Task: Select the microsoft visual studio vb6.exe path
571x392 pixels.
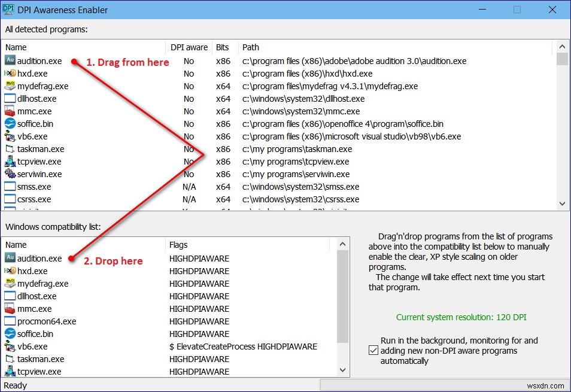Action: click(x=351, y=136)
